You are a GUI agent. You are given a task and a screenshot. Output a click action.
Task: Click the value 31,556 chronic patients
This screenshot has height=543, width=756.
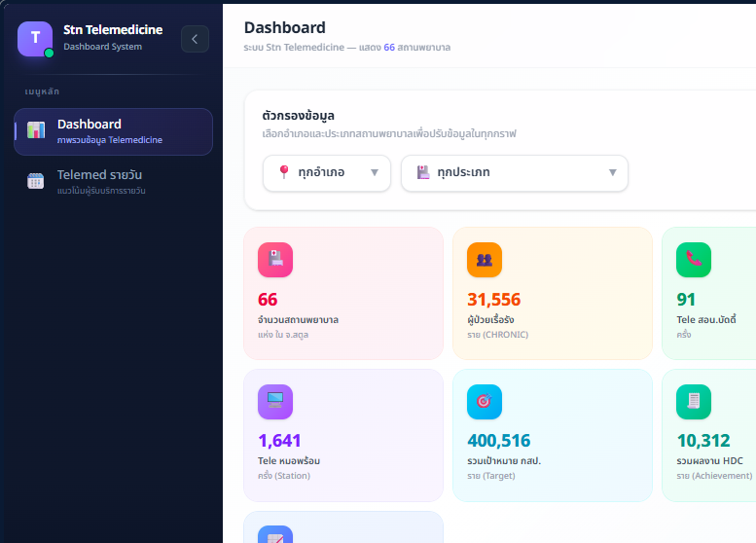[493, 300]
